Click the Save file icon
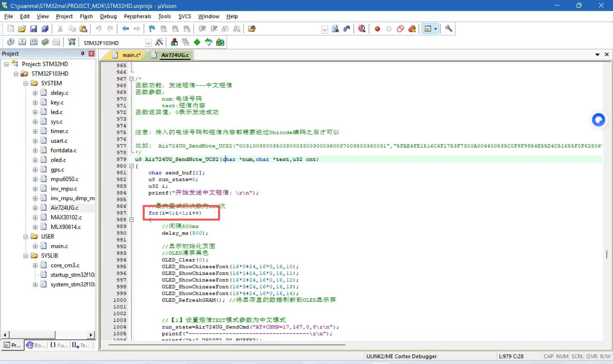 pos(34,29)
